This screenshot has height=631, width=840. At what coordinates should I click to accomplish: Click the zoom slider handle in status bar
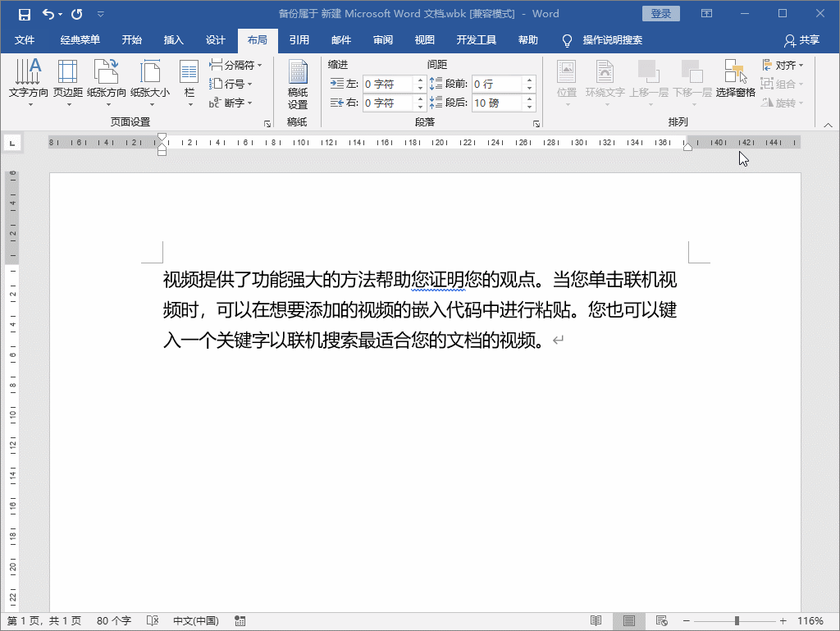(x=737, y=621)
